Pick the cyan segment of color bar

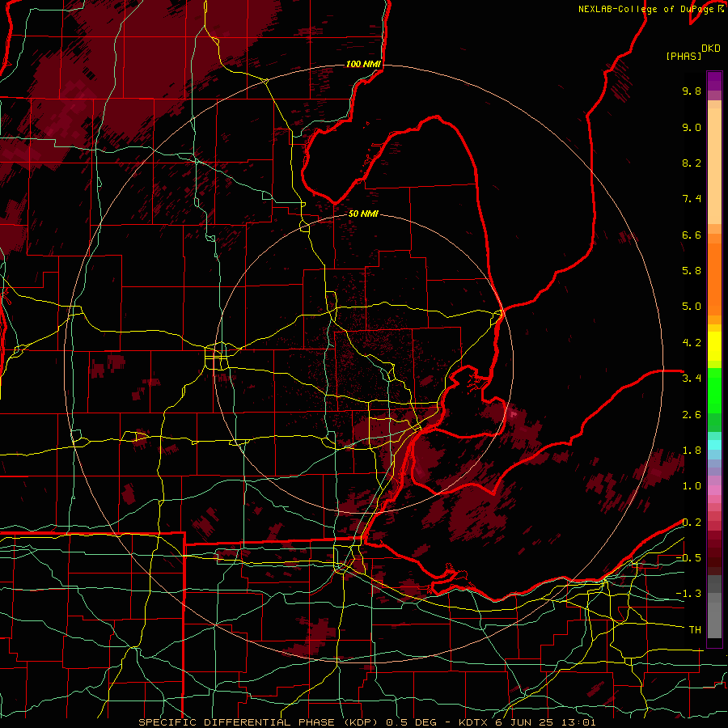pyautogui.click(x=714, y=445)
